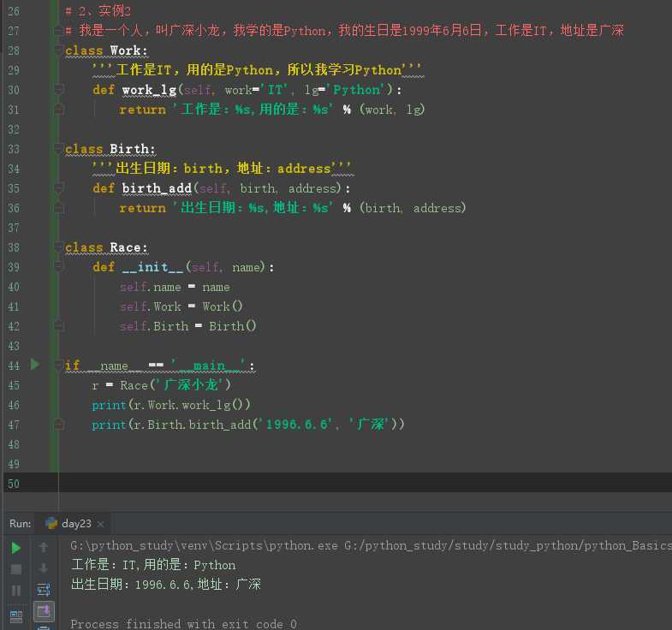
Task: Click the __init__ method name
Action: coord(152,267)
